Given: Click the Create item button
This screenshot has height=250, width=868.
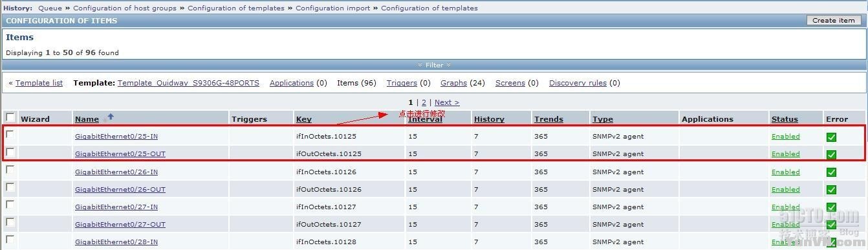Looking at the screenshot, I should (x=834, y=21).
